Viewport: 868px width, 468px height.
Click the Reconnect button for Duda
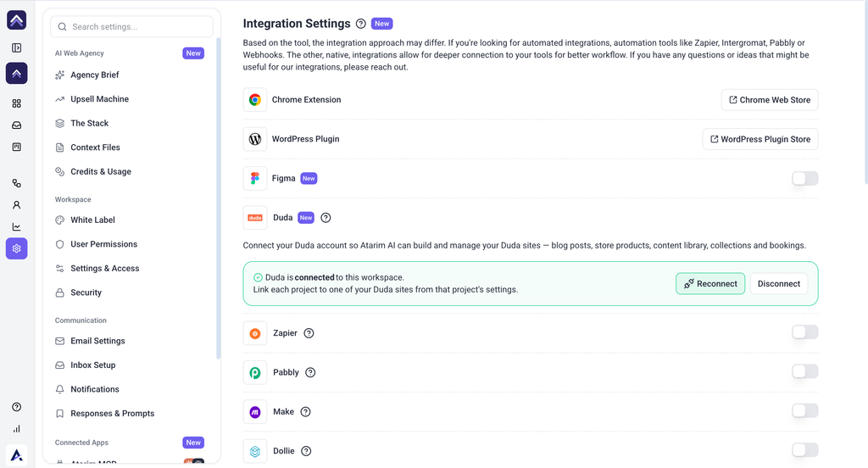(710, 283)
